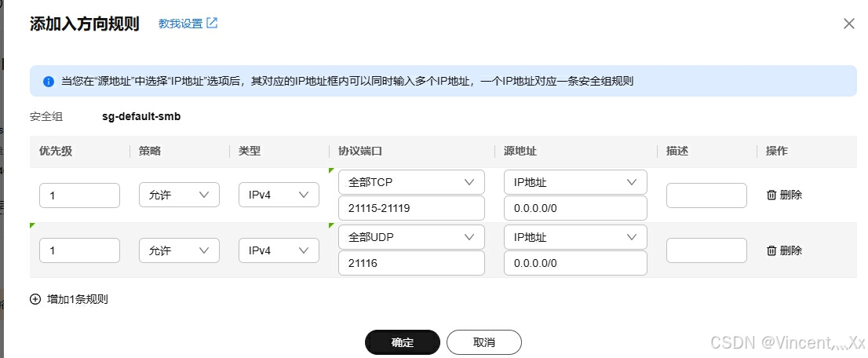Open the first row's 允许 policy dropdown
The image size is (868, 358).
pyautogui.click(x=178, y=195)
